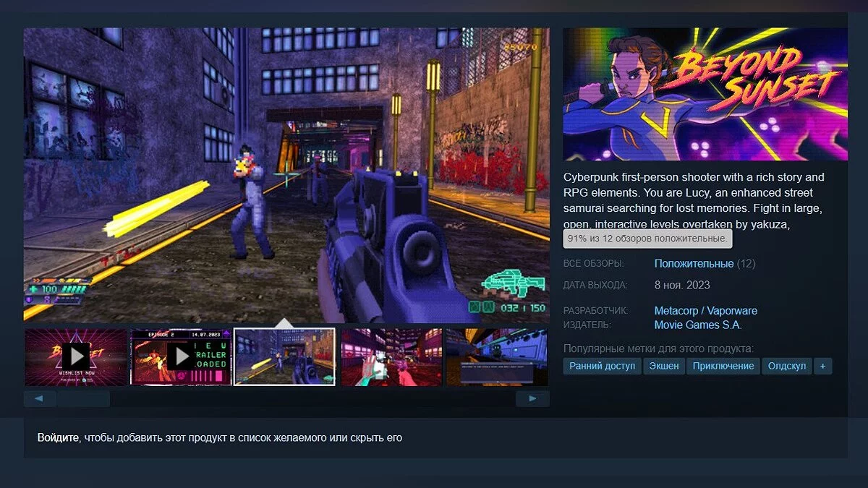Open the last partially visible screenshot thumbnail
Screen dimensions: 868x488
(497, 356)
